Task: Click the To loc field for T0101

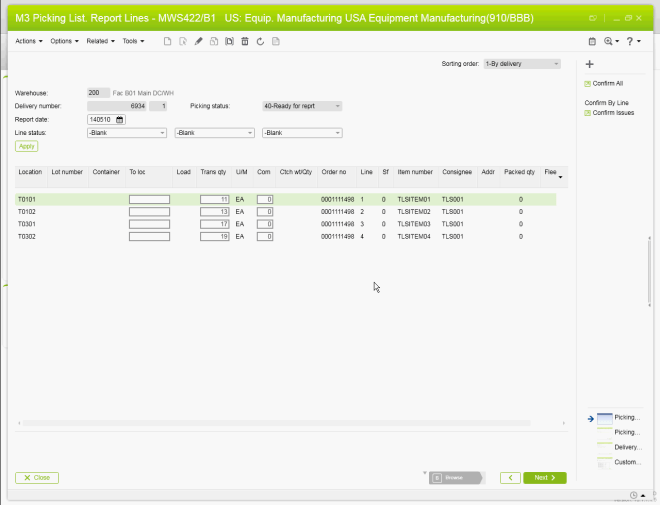Action: pos(149,200)
